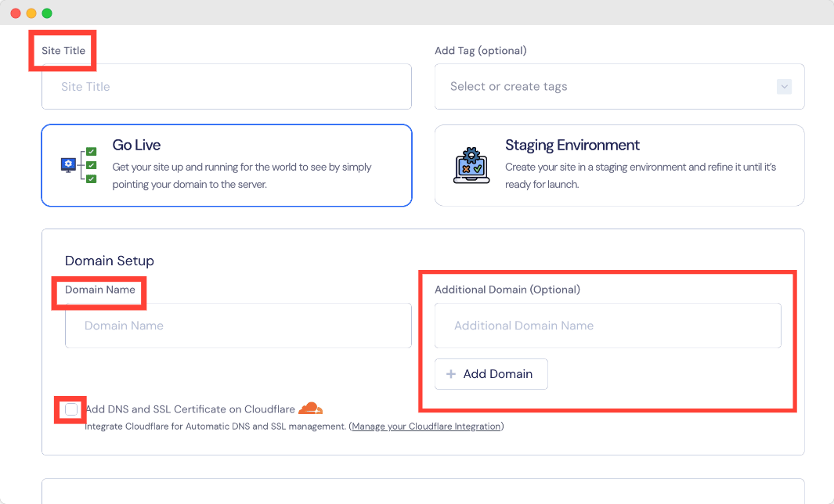The width and height of the screenshot is (834, 504).
Task: Click the Add Domain button
Action: 491,374
